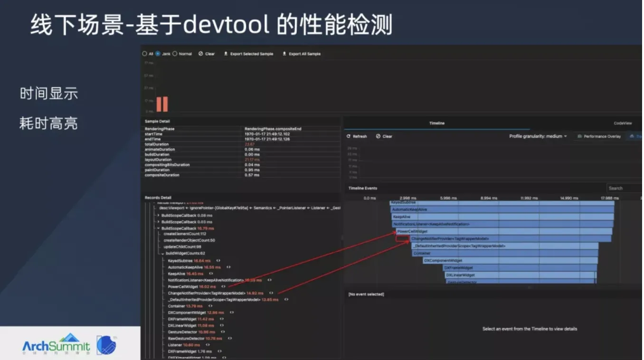Toggle the Performance Overlay button

[x=599, y=136]
